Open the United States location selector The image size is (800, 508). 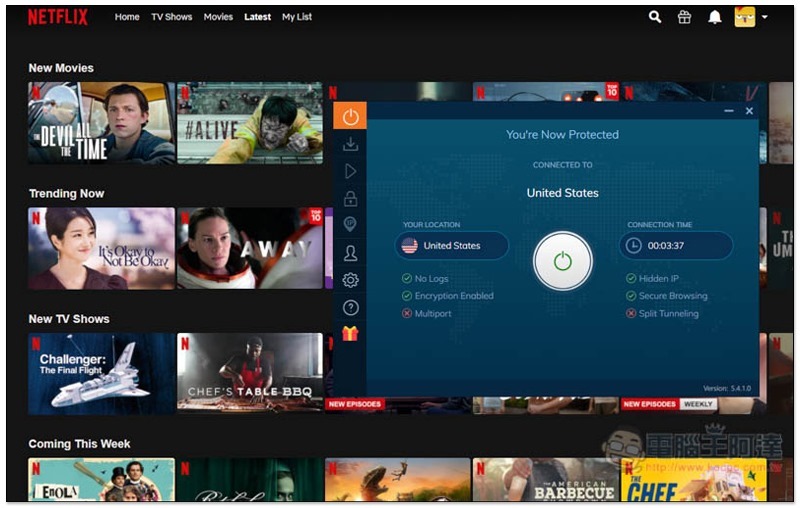coord(452,245)
